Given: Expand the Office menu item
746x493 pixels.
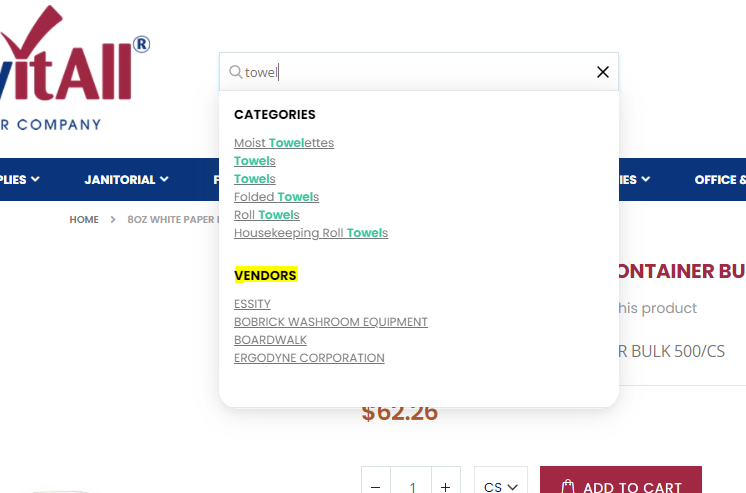Looking at the screenshot, I should click(x=720, y=179).
